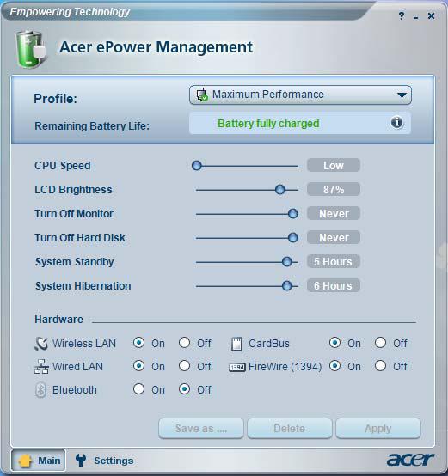Click the Bluetooth symbol icon

(x=40, y=390)
